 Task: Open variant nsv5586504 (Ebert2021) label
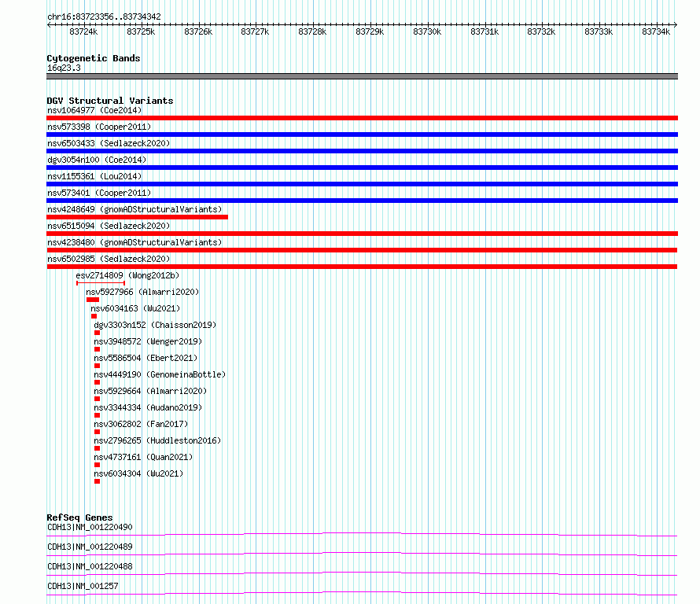[x=146, y=358]
